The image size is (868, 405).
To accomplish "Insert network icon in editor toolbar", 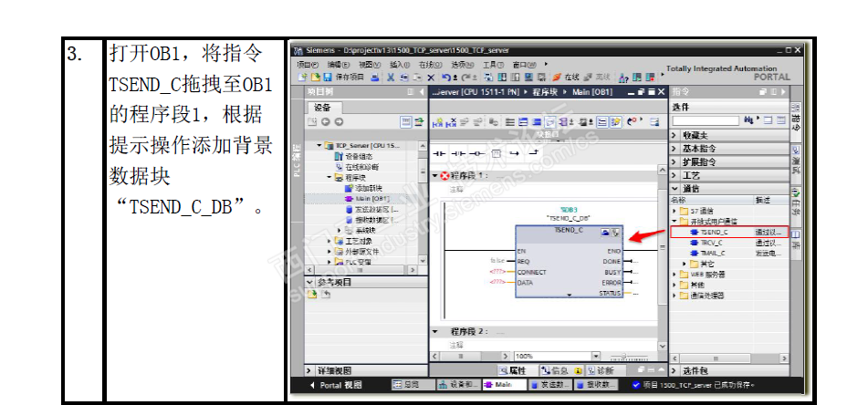I will (437, 121).
